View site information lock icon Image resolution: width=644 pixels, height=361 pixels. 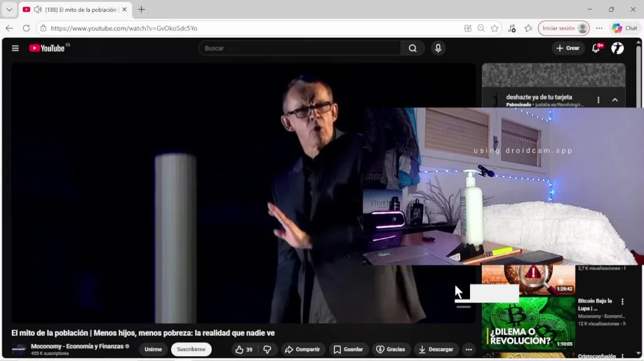[44, 28]
